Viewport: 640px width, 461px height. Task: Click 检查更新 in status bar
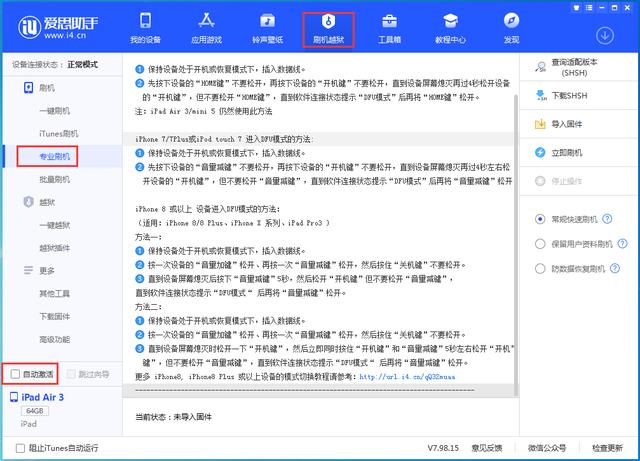(x=607, y=448)
